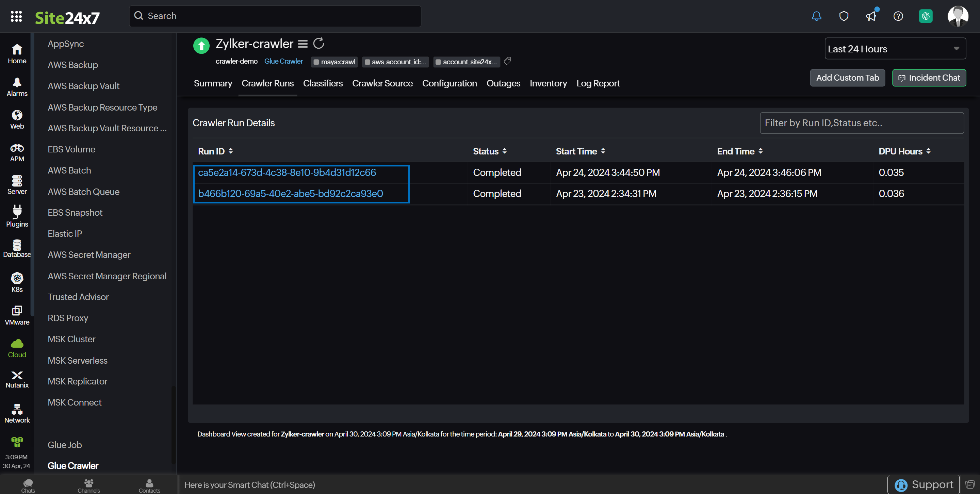
Task: Open the hamburger menu beside Zylker-crawler
Action: coord(303,44)
